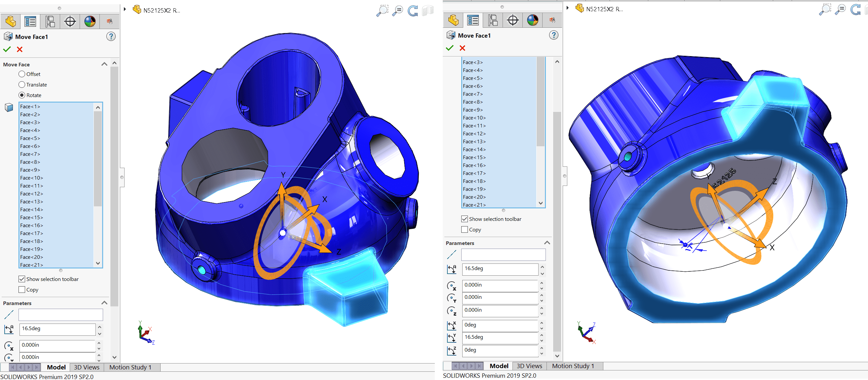Uncheck Show selection toolbar in left panel

pos(22,279)
